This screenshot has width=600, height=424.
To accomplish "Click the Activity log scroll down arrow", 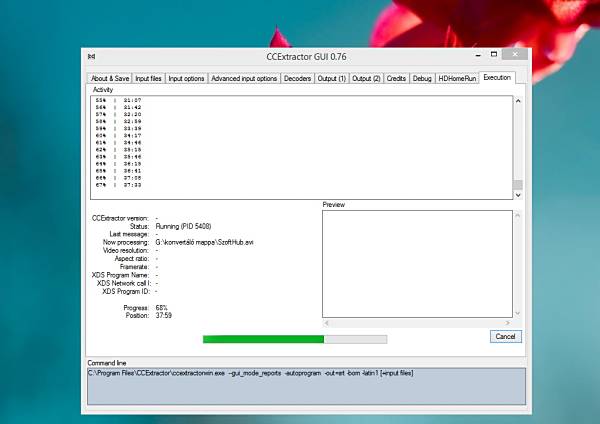I will pos(518,195).
